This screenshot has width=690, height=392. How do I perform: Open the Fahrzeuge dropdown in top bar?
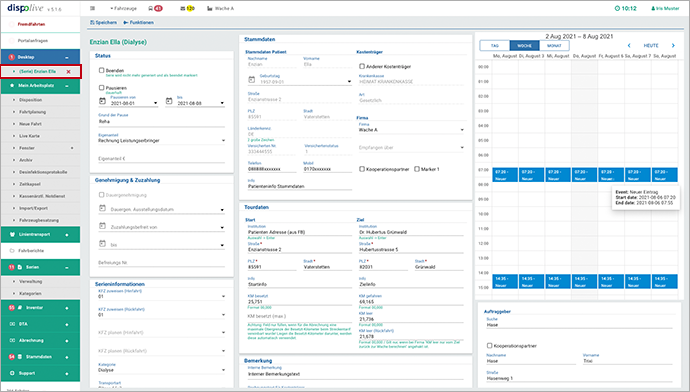pos(124,8)
